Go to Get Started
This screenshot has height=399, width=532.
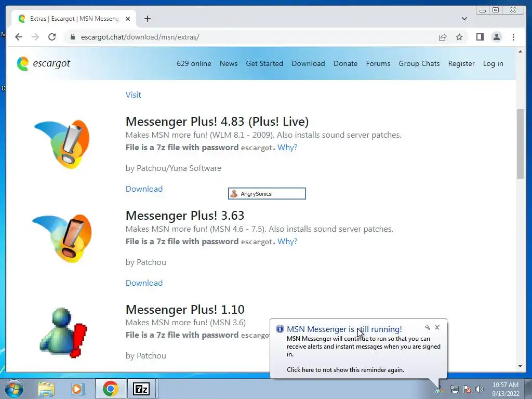264,63
